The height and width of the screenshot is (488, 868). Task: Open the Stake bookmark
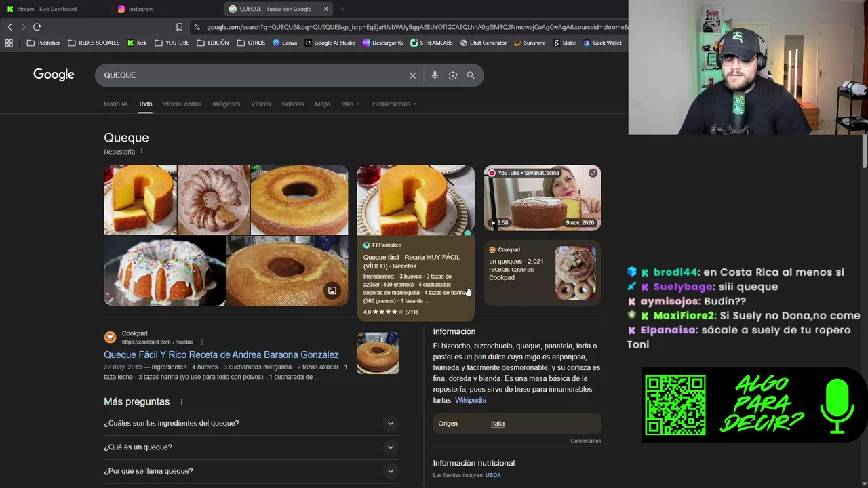coord(564,43)
